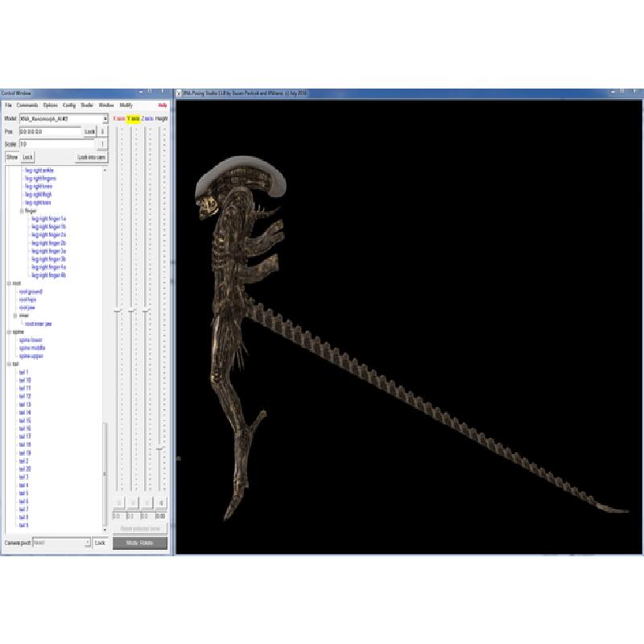Select the highlighted Y axis label
Screen dimensions: 644x644
coord(133,118)
